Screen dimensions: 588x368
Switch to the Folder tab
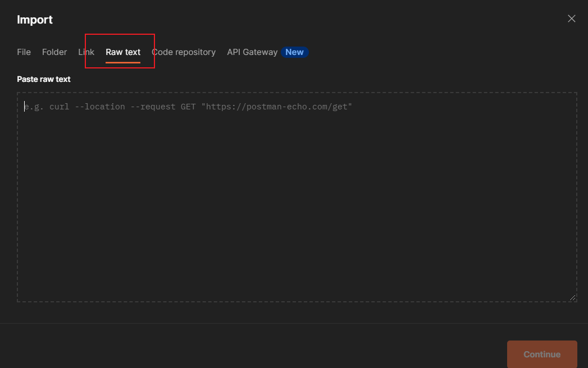(54, 52)
